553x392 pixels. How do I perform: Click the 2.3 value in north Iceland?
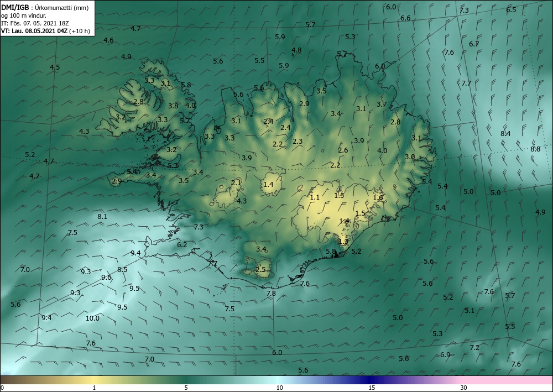298,142
